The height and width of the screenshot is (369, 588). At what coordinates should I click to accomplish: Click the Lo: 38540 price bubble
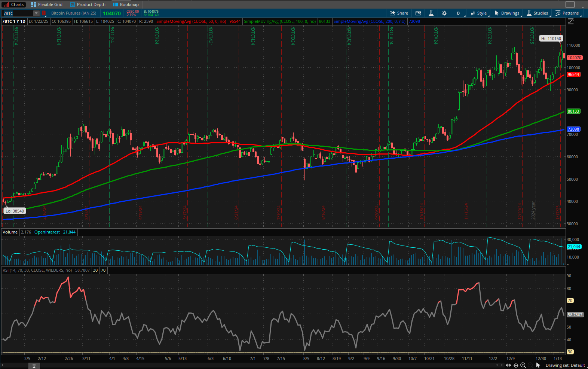[x=15, y=211]
